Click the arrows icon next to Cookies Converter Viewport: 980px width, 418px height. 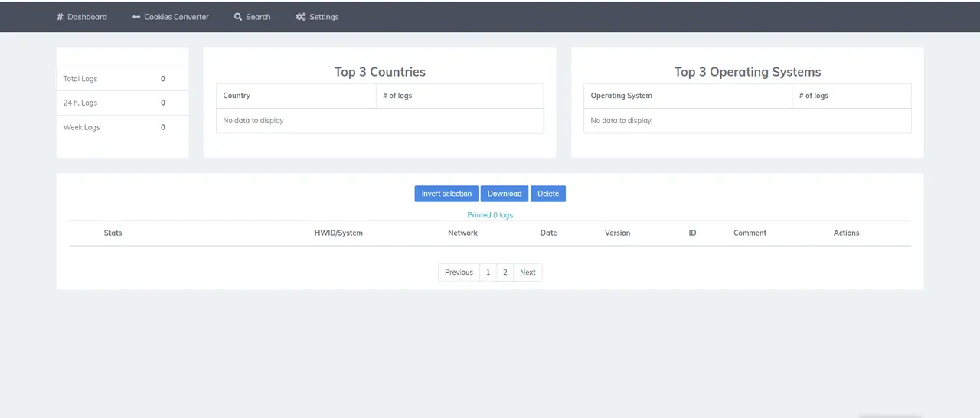pos(136,17)
